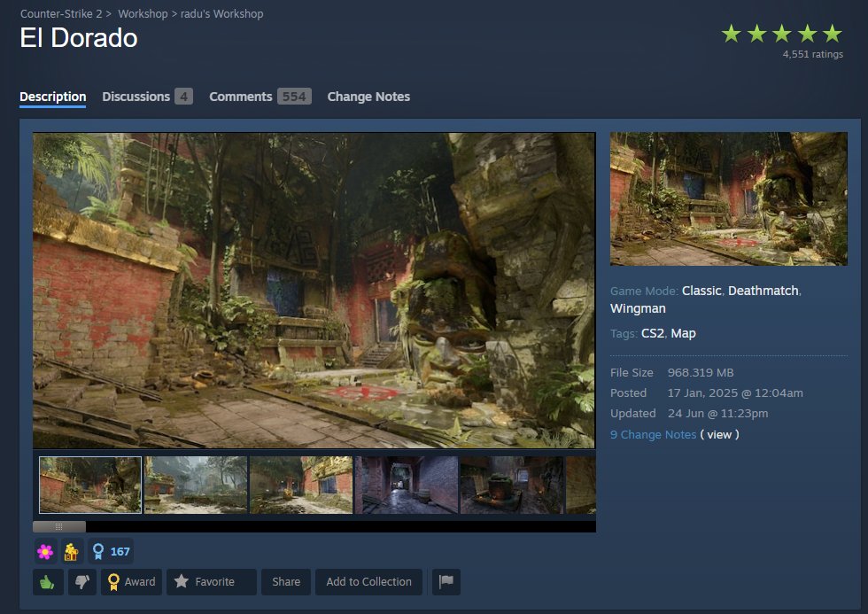The height and width of the screenshot is (614, 868).
Task: Switch to the Description tab
Action: tap(52, 97)
